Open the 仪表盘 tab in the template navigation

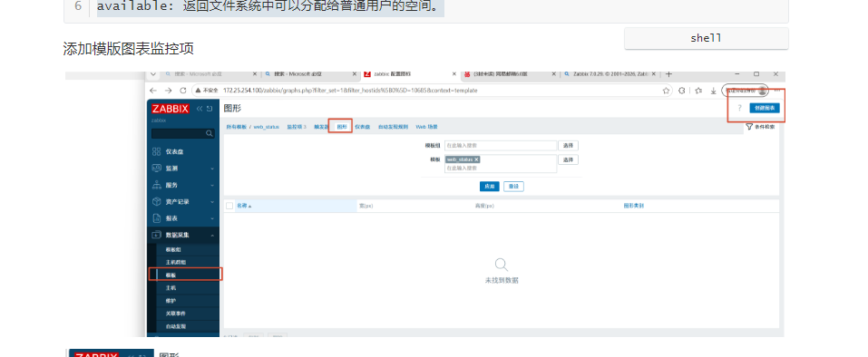click(x=362, y=127)
